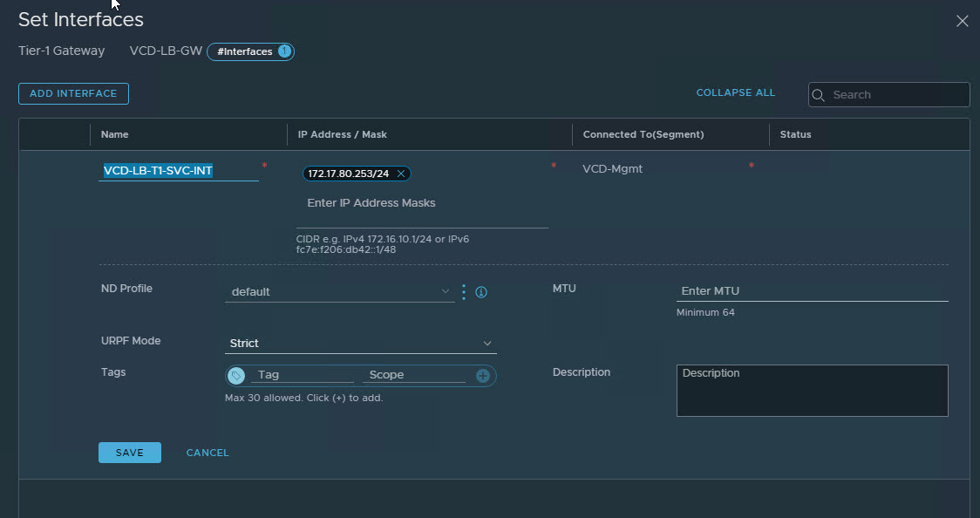
Task: Click the plus icon to add tag
Action: (483, 376)
